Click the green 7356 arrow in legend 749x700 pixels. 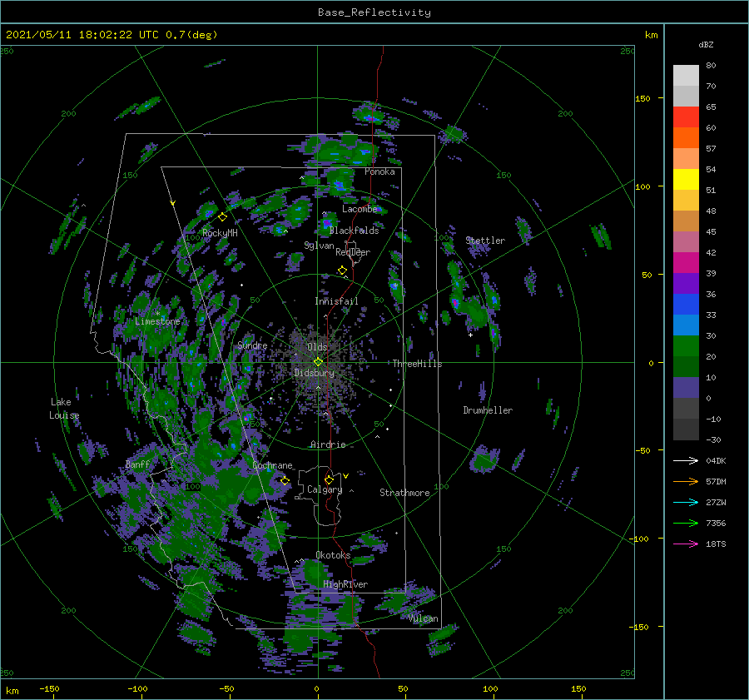[x=686, y=524]
